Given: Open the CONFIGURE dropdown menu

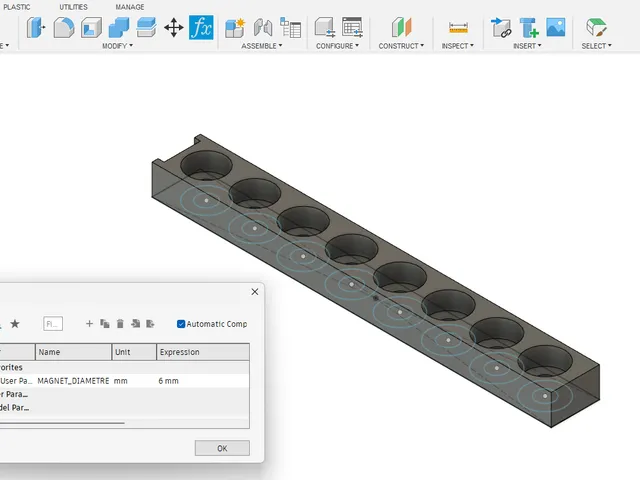Looking at the screenshot, I should click(338, 46).
